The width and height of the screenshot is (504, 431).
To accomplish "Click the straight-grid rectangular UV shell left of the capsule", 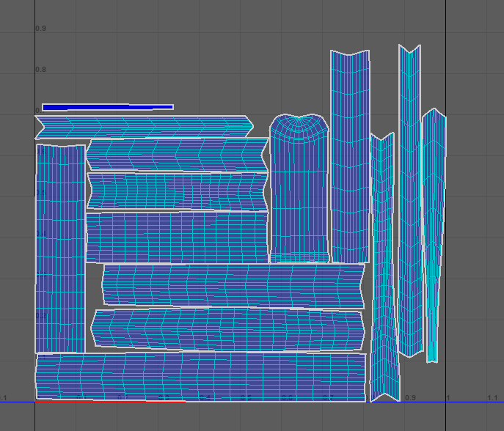I will [x=177, y=237].
